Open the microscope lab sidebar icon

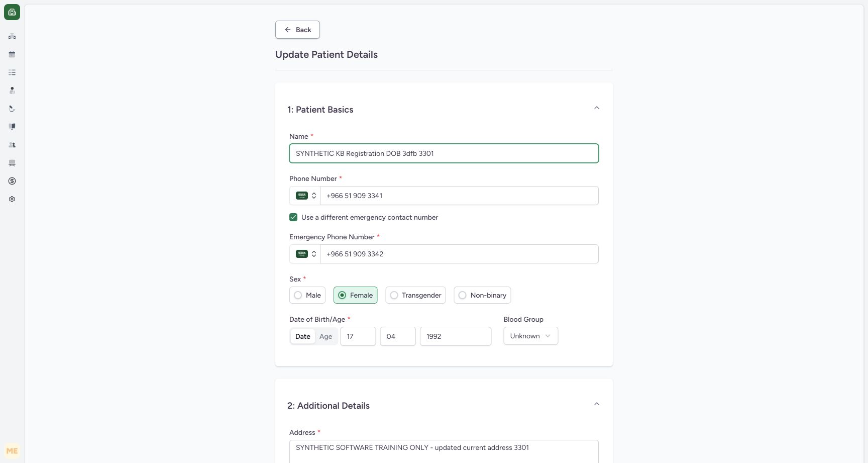pos(12,109)
